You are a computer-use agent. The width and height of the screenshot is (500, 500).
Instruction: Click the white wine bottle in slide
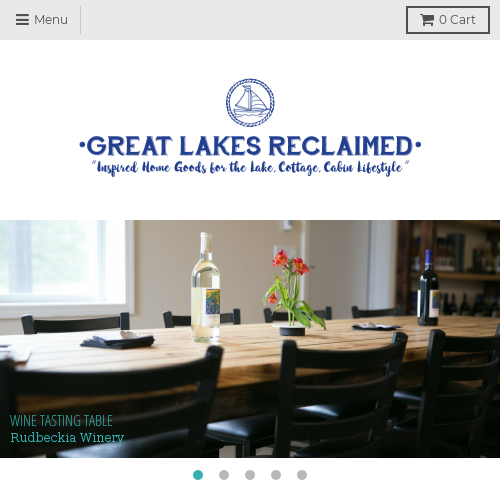coord(206,287)
